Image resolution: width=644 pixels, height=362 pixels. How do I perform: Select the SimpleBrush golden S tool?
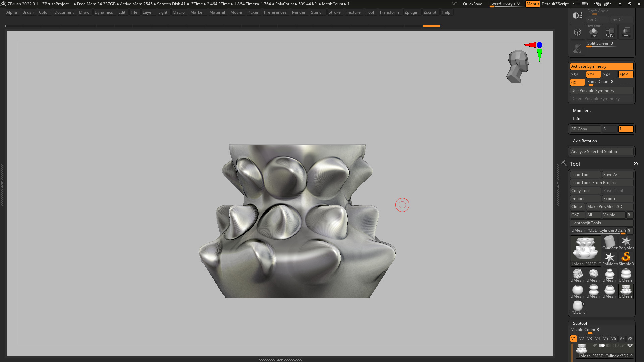click(x=626, y=259)
